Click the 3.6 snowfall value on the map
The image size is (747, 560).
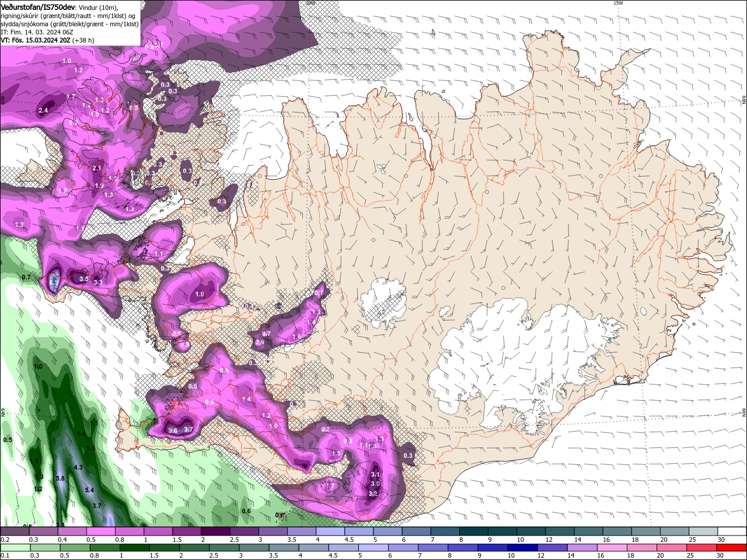(173, 430)
